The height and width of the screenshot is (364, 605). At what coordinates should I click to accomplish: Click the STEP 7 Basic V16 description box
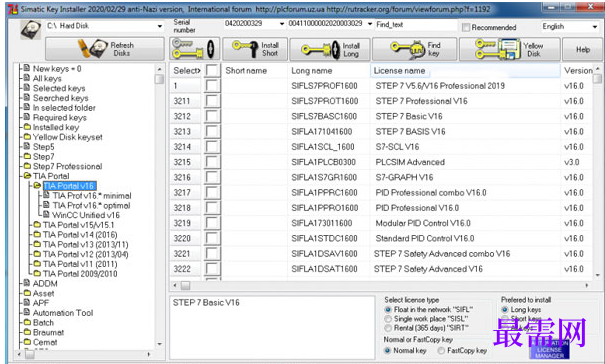tap(272, 328)
